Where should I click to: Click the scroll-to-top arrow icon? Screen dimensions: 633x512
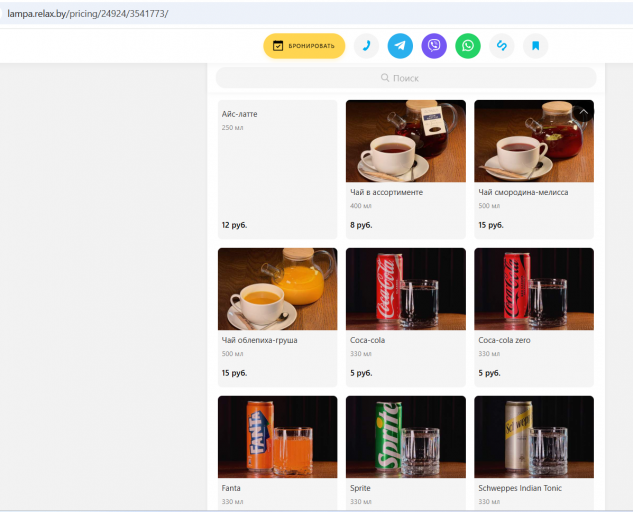point(583,112)
